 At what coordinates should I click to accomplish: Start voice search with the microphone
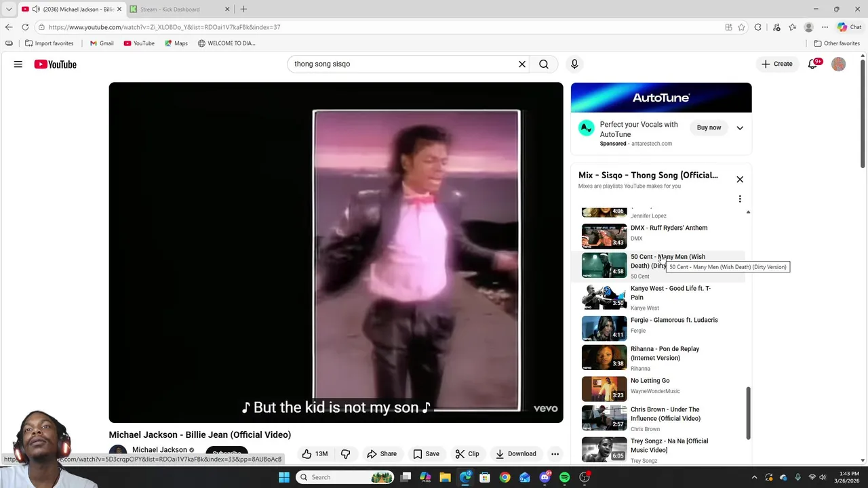pyautogui.click(x=574, y=64)
